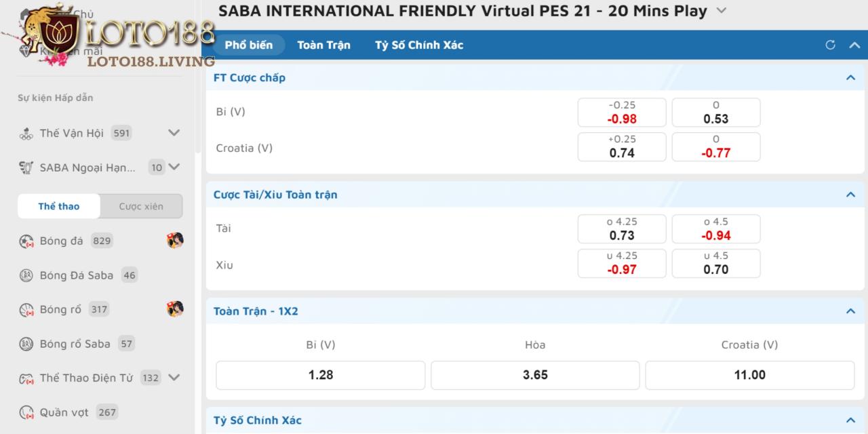Switch to Thể thao mode

[58, 206]
